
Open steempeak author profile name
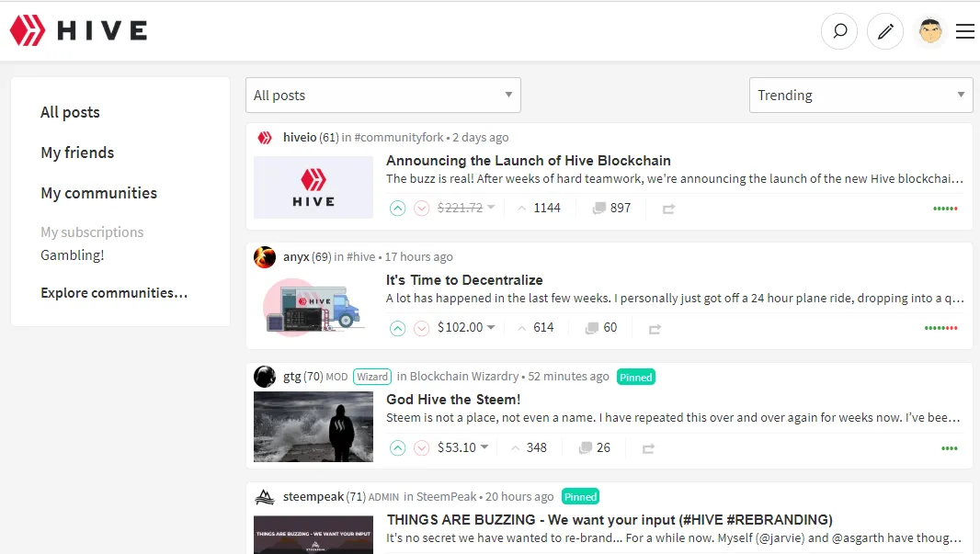313,496
